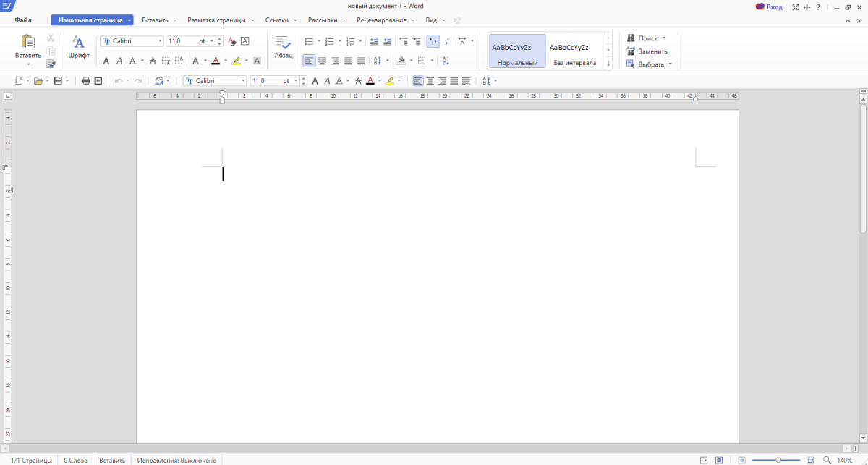Toggle Исправления: Выключено track changes status

[177, 460]
